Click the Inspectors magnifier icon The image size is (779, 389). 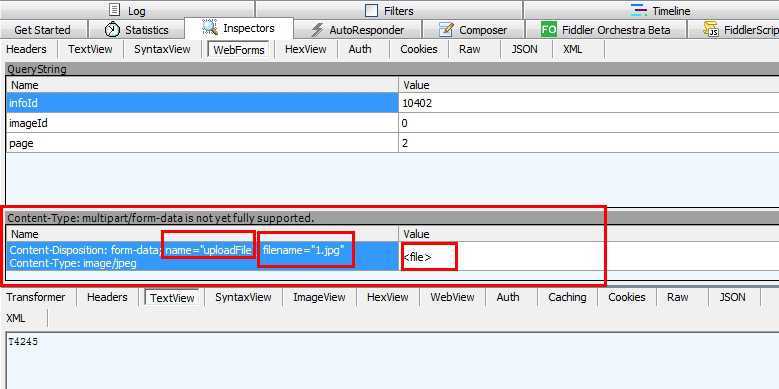coord(210,28)
